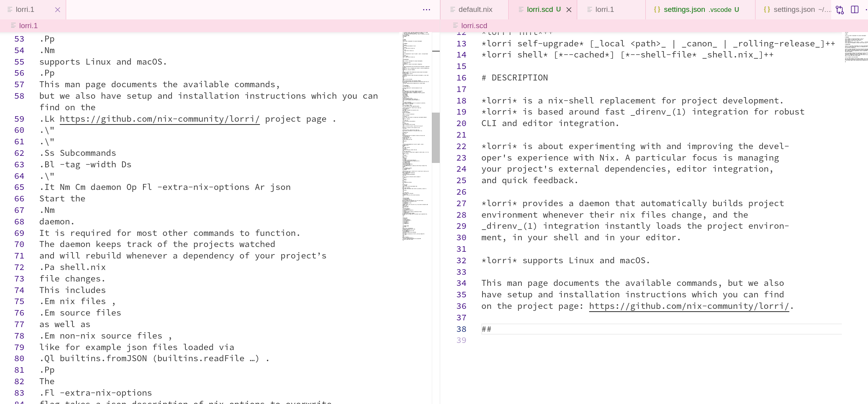Split the right editor with split icon
Image resolution: width=868 pixels, height=404 pixels.
(855, 10)
